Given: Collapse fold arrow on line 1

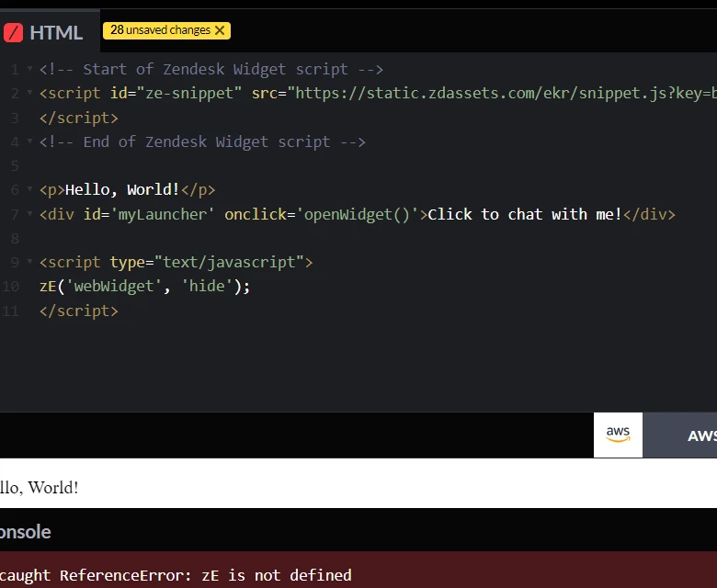Looking at the screenshot, I should coord(29,69).
